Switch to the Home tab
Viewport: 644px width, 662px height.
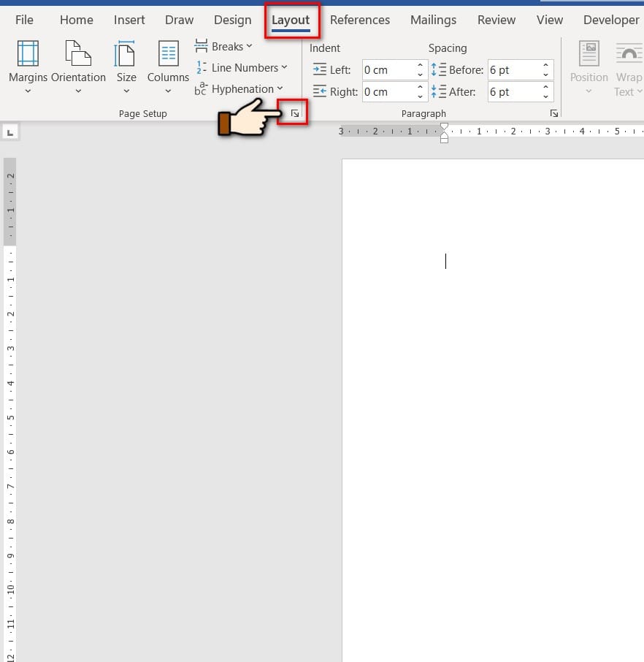77,20
